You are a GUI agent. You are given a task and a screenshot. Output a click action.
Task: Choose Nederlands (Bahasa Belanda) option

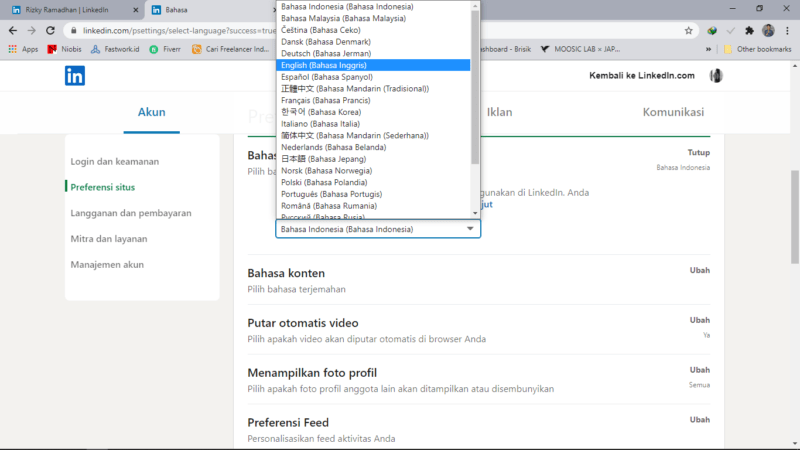[x=373, y=147]
